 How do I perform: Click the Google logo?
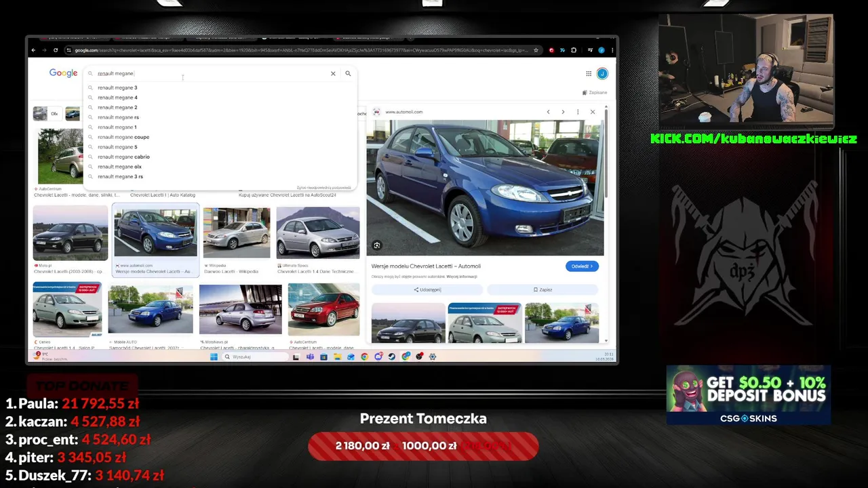pos(63,73)
